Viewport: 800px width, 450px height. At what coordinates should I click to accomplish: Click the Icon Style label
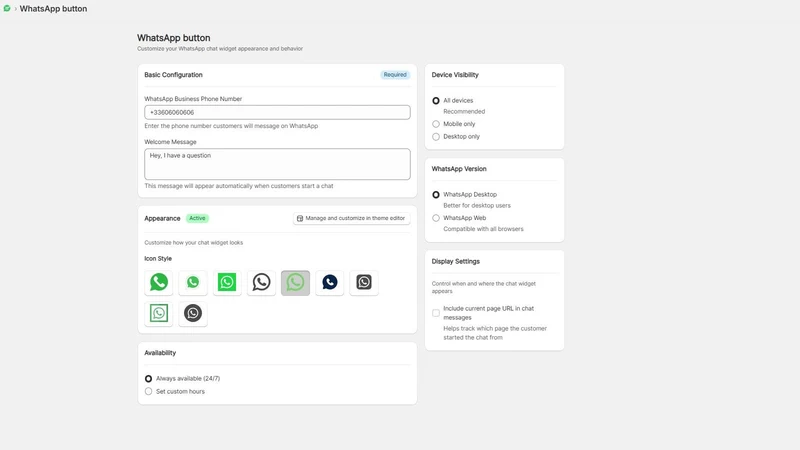click(x=158, y=259)
